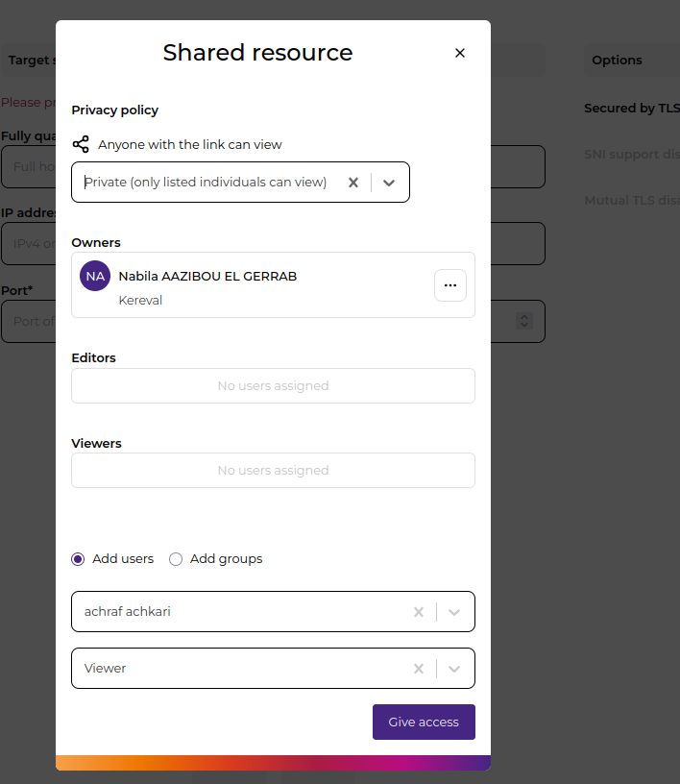The image size is (680, 784).
Task: Click the Editors "No users assigned" field
Action: pyautogui.click(x=273, y=385)
